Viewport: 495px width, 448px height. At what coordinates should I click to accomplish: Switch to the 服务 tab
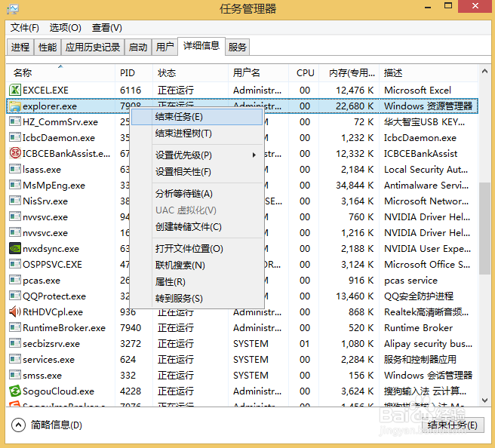click(238, 48)
